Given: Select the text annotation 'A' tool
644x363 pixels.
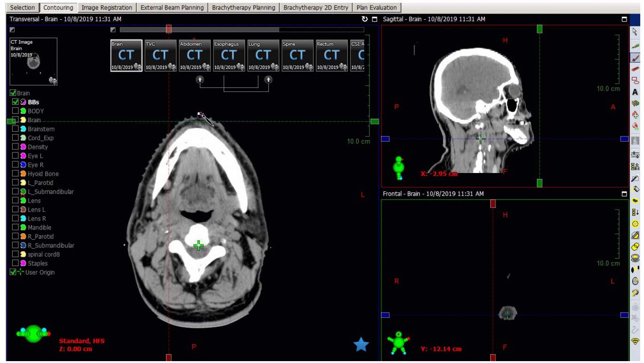Looking at the screenshot, I should pyautogui.click(x=636, y=92).
